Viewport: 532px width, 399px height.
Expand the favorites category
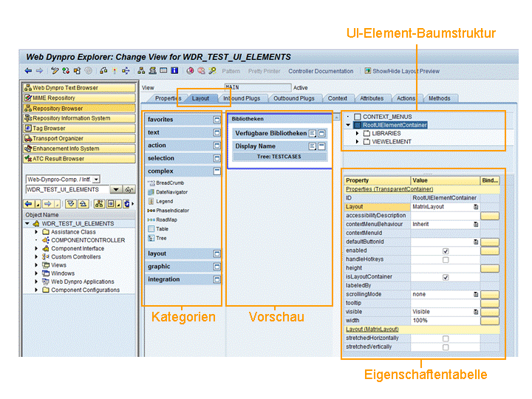[216, 120]
